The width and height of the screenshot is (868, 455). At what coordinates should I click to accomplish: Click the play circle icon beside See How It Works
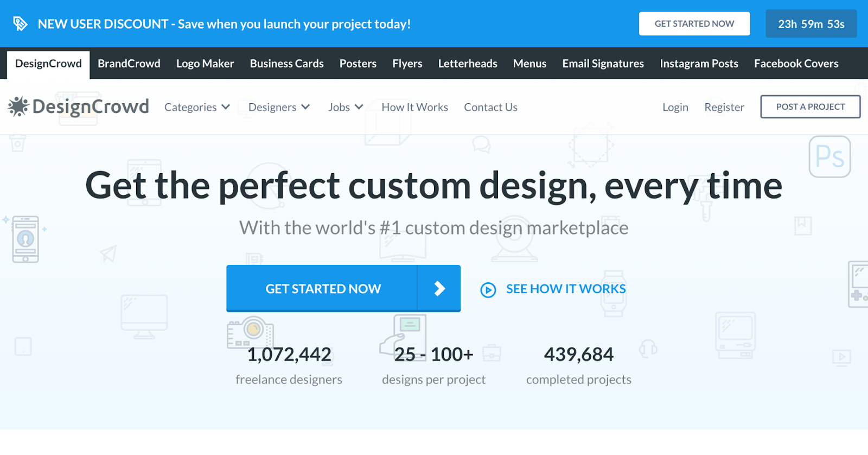[488, 290]
